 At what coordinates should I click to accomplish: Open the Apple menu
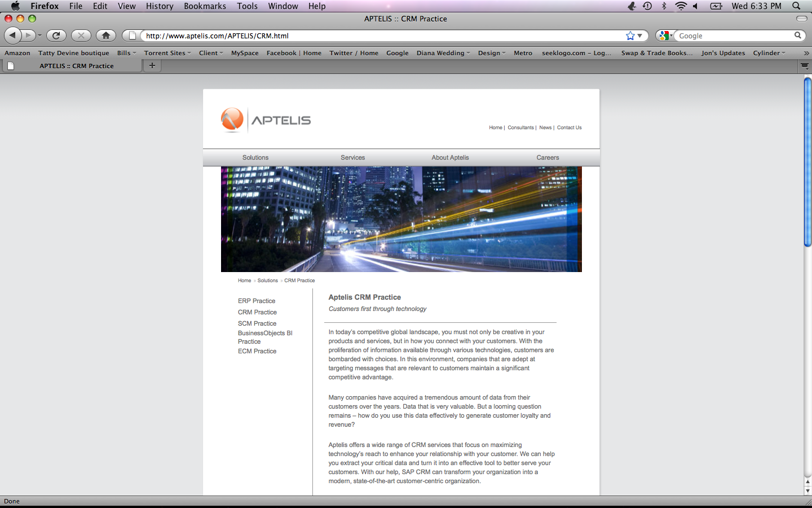(15, 6)
